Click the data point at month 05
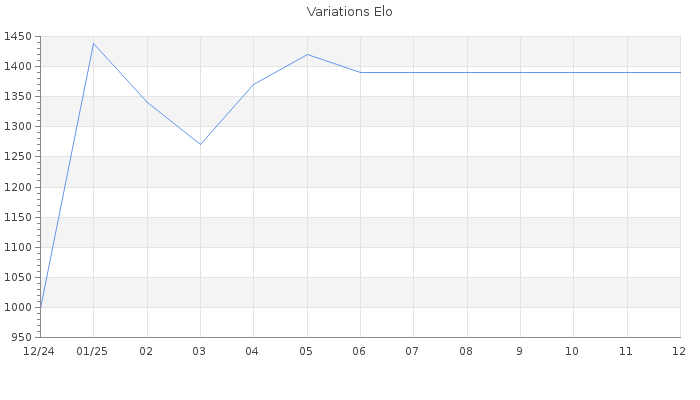Viewport: 700px width, 400px height. click(x=307, y=54)
